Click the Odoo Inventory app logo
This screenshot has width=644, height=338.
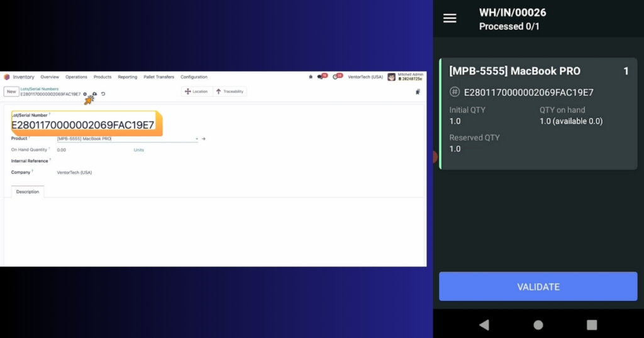point(7,77)
